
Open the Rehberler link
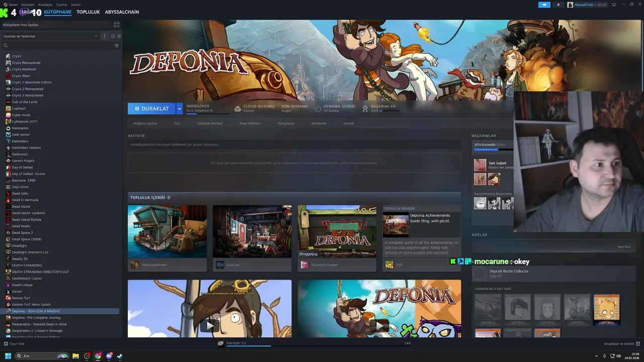(x=318, y=123)
